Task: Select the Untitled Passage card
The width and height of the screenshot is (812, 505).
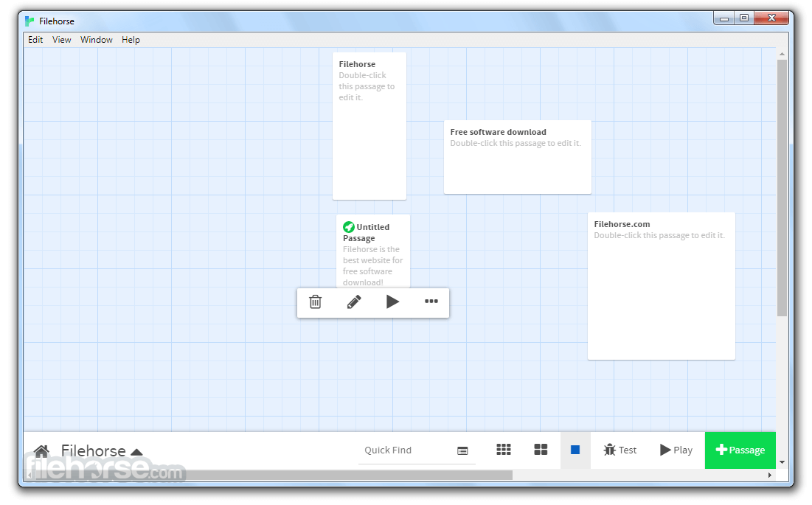Action: point(373,251)
